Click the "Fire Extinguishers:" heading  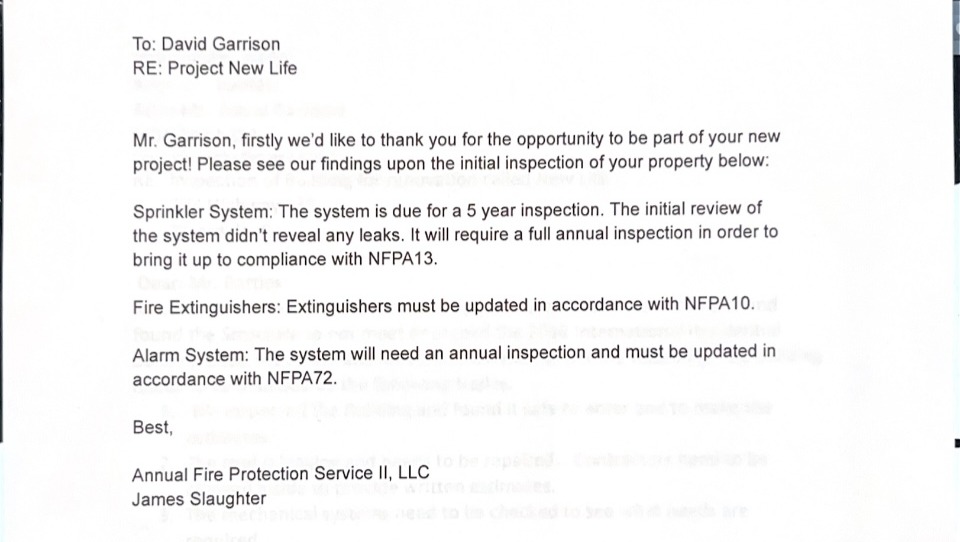click(x=207, y=307)
